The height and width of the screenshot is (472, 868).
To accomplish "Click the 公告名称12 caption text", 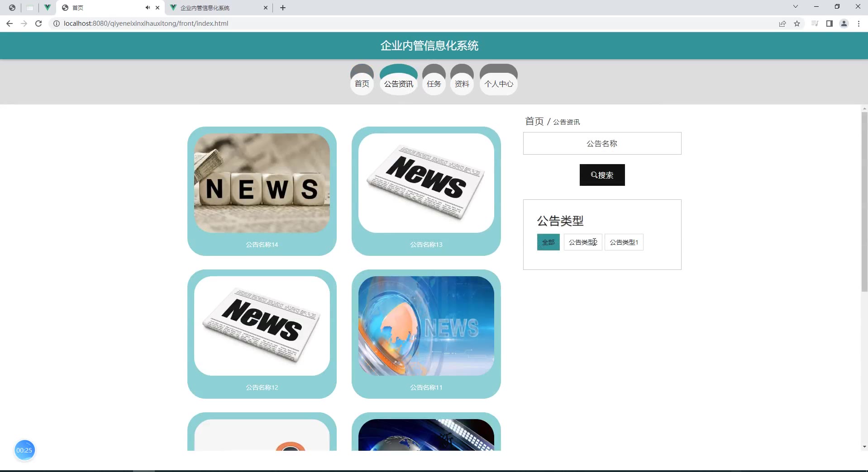I will click(262, 387).
